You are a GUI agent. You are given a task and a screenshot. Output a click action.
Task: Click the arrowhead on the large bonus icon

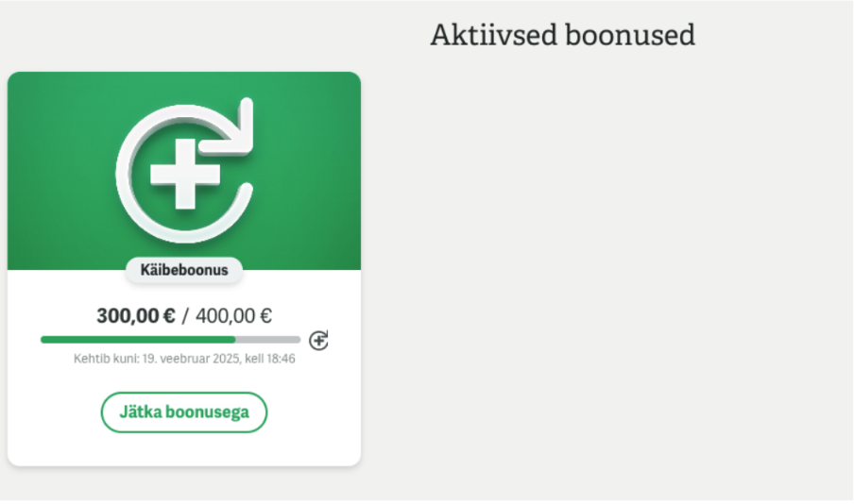coord(241,121)
